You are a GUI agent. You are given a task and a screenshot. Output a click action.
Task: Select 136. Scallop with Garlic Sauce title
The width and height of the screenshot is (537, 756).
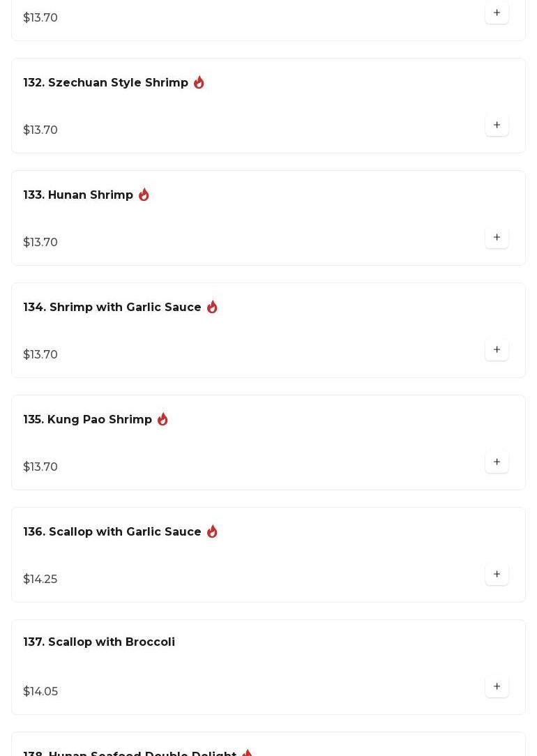[112, 532]
